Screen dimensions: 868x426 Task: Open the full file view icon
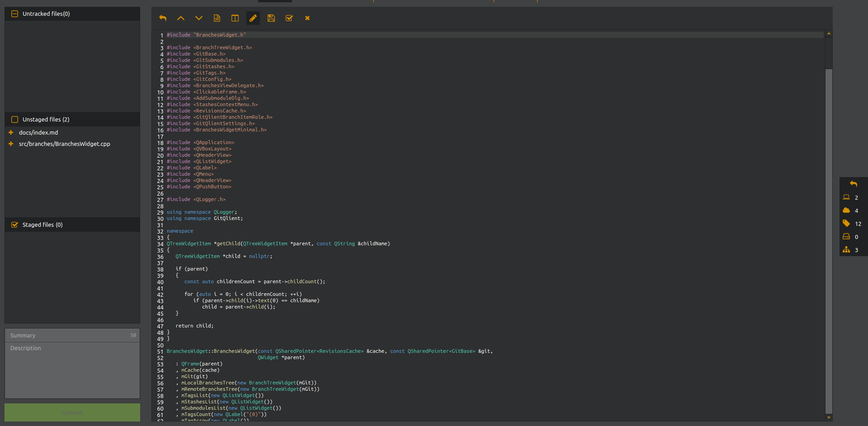pos(217,18)
